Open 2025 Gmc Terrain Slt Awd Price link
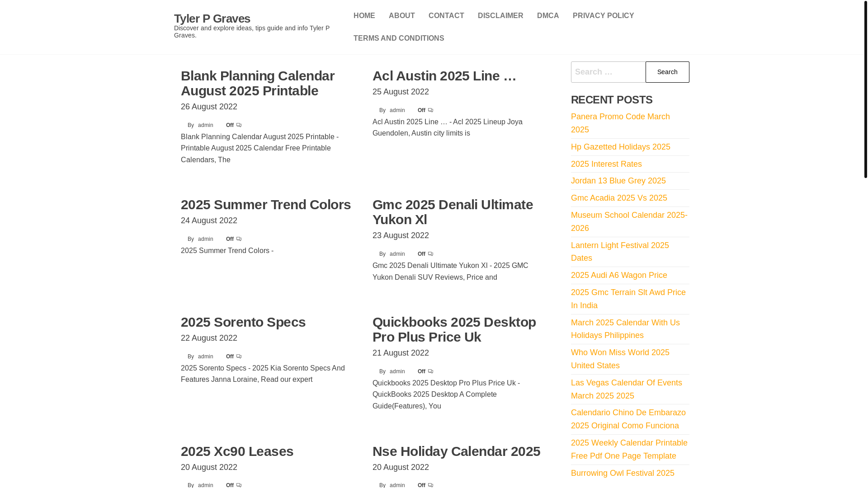Image resolution: width=868 pixels, height=488 pixels. pyautogui.click(x=628, y=299)
